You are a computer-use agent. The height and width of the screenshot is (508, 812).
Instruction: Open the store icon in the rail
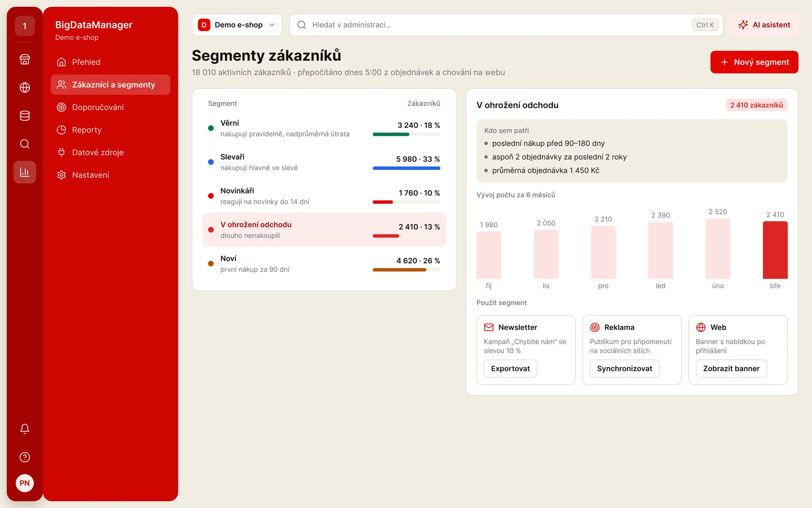click(x=25, y=59)
